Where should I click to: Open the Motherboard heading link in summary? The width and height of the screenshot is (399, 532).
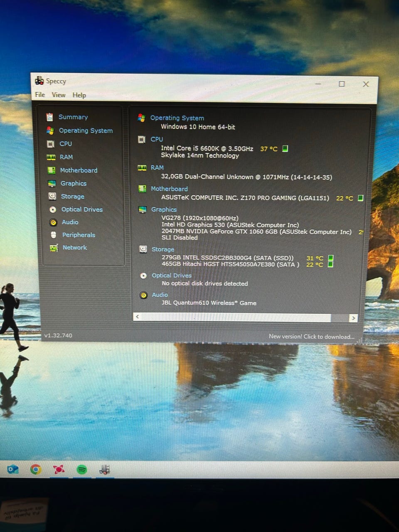pos(169,189)
